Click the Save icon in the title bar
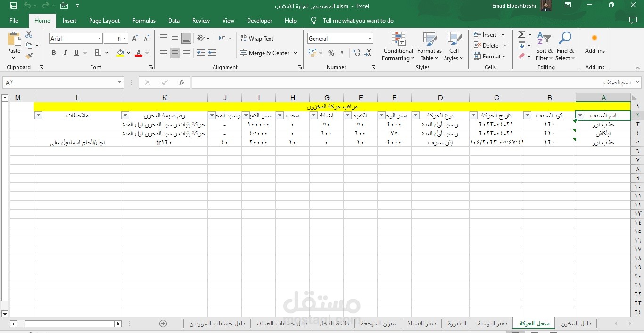This screenshot has height=333, width=644. click(x=14, y=6)
